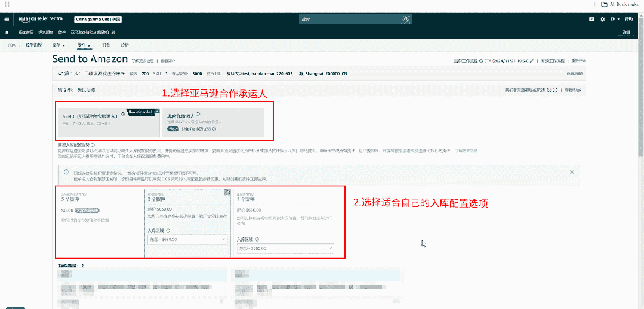Open inbound region dropdown showing $630.00

[187, 239]
